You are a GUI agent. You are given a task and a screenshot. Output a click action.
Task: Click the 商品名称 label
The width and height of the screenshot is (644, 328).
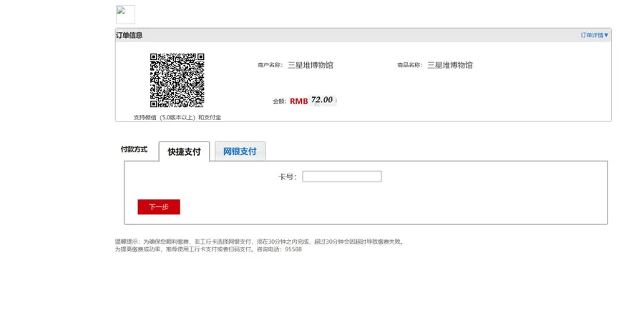pyautogui.click(x=410, y=65)
